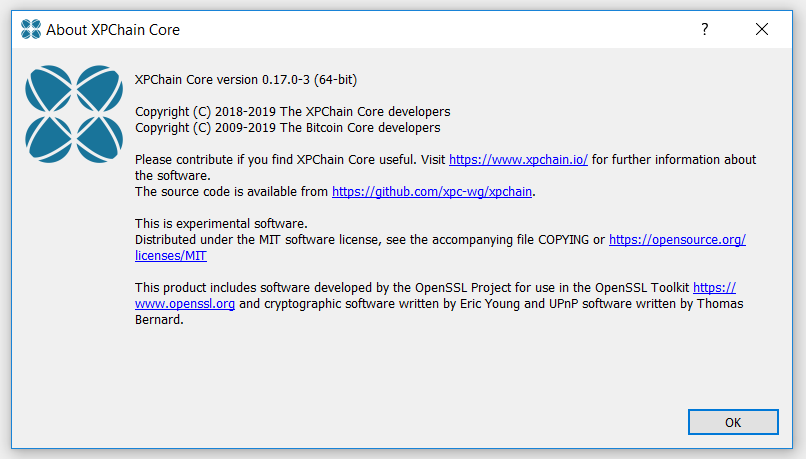Close the About XPChain Core dialog

[x=762, y=29]
